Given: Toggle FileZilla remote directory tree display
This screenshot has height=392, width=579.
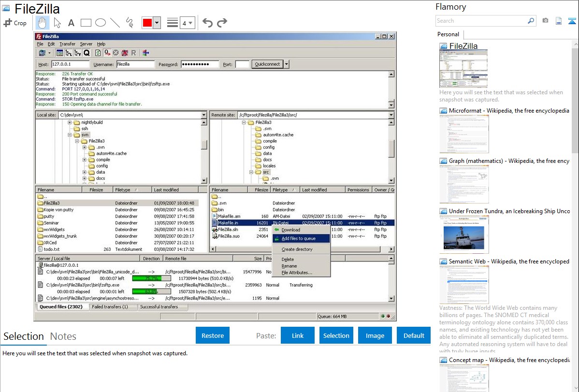Looking at the screenshot, I should [77, 53].
